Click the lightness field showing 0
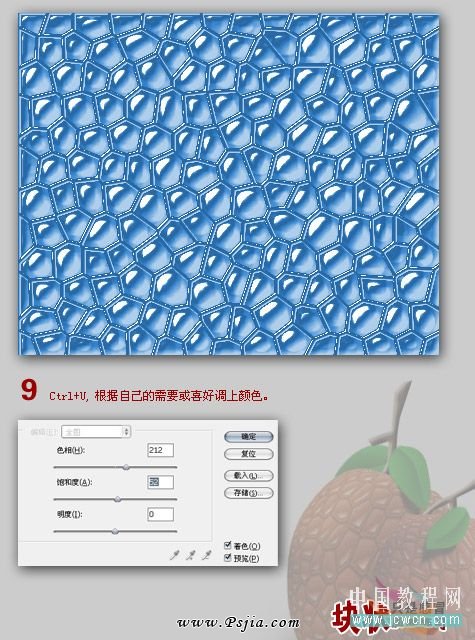The height and width of the screenshot is (640, 475). coord(160,514)
